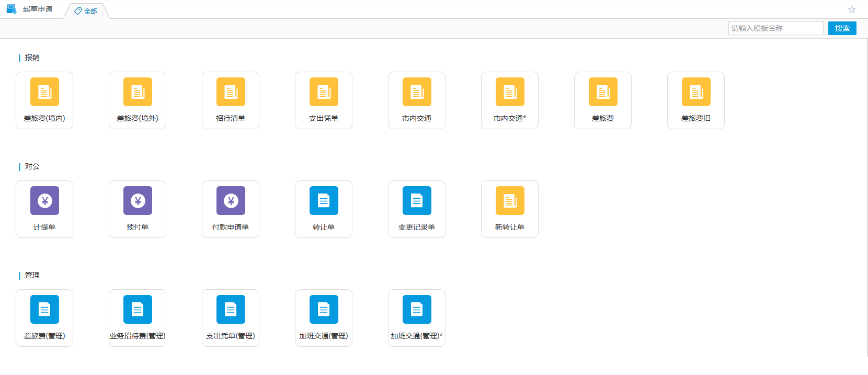Focus the template name search field
This screenshot has width=868, height=375.
pos(775,28)
